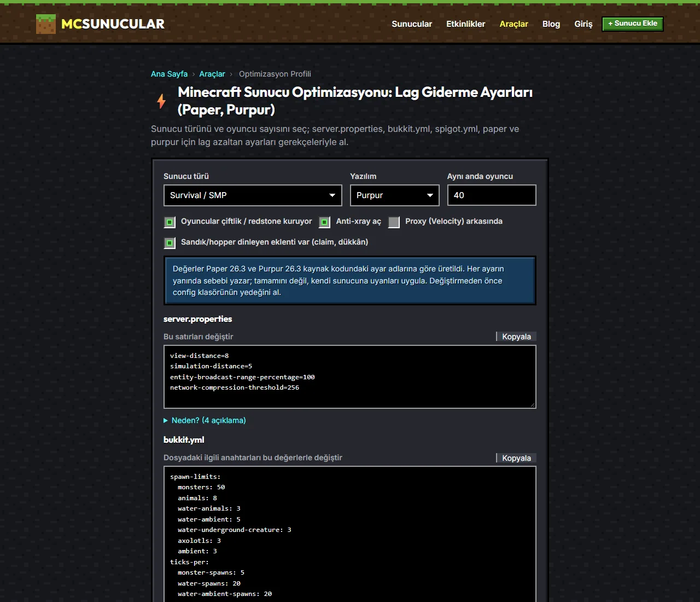Viewport: 700px width, 602px height.
Task: Expand the 'Neden? (4 açıklama)' section
Action: 205,420
